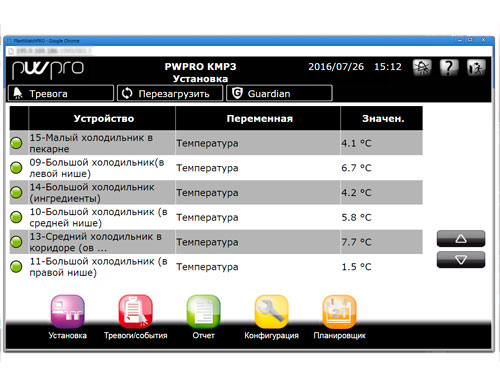Click the Установка label in bottom bar
The height and width of the screenshot is (385, 500).
[68, 335]
